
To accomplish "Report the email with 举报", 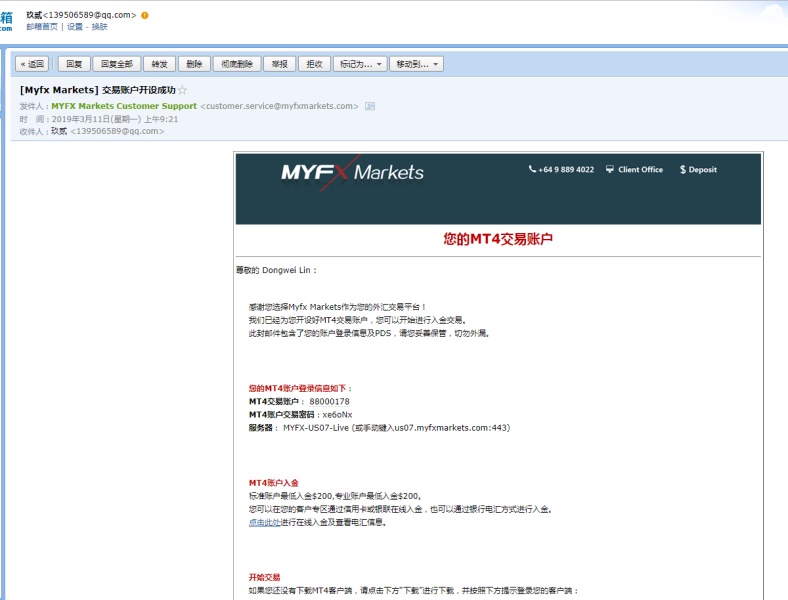I will point(279,64).
